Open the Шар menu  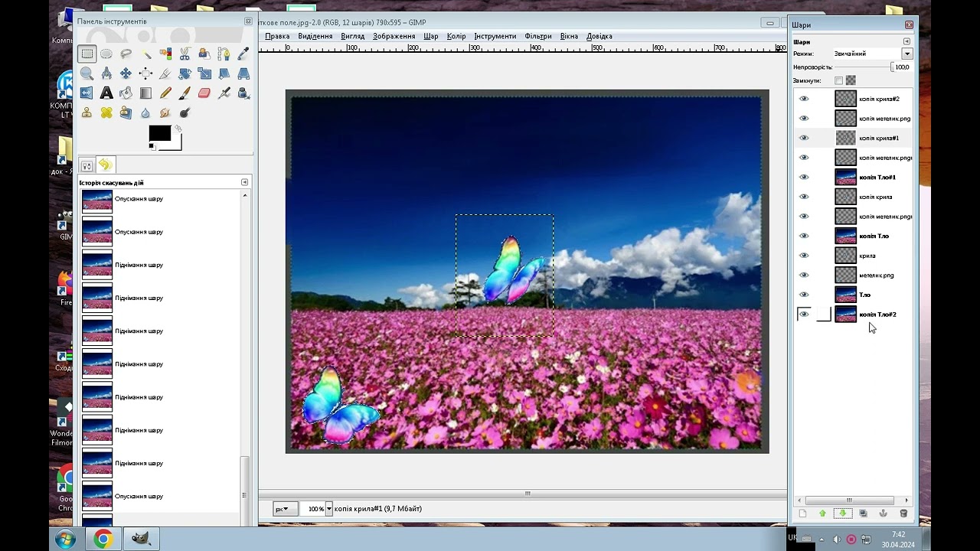431,36
